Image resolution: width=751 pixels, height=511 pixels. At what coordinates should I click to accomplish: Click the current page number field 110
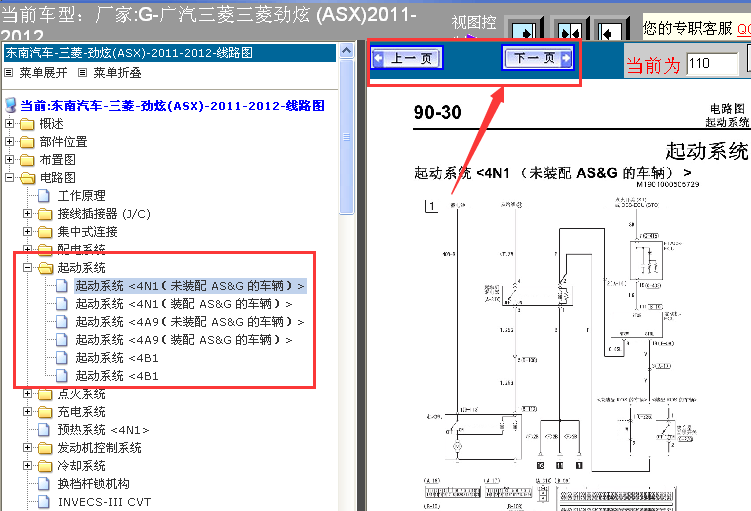(x=712, y=64)
